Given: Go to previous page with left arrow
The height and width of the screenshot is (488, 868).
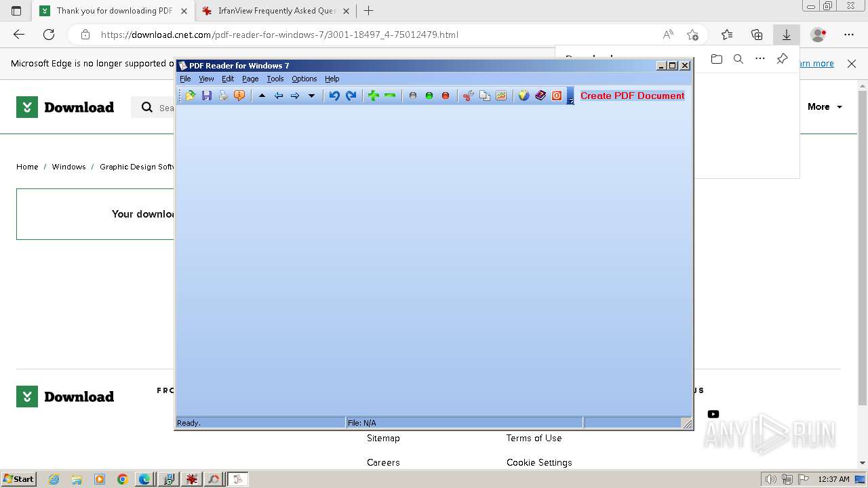Looking at the screenshot, I should [279, 96].
